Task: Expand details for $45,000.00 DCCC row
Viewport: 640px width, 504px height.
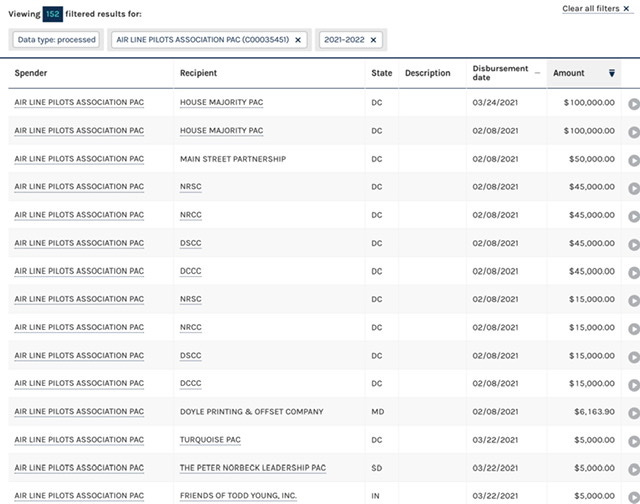Action: click(x=633, y=273)
